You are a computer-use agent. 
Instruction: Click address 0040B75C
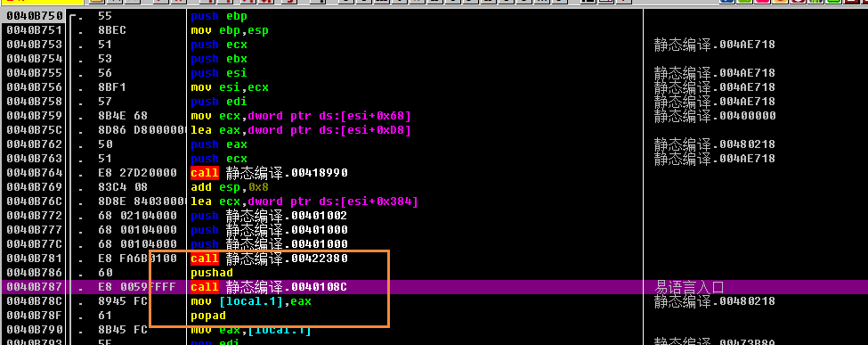tap(35, 130)
